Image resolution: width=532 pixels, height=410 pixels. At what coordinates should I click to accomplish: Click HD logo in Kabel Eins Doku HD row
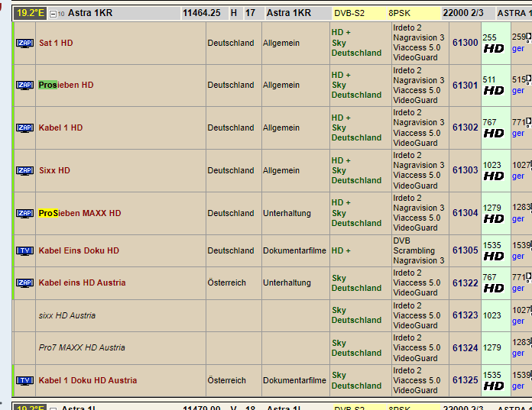coord(494,257)
